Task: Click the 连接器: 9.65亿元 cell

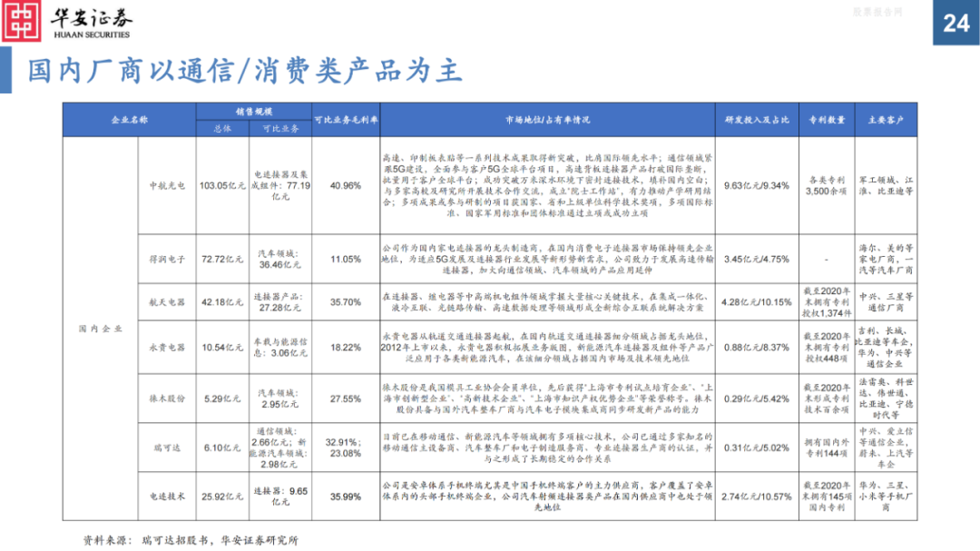Action: [x=280, y=497]
